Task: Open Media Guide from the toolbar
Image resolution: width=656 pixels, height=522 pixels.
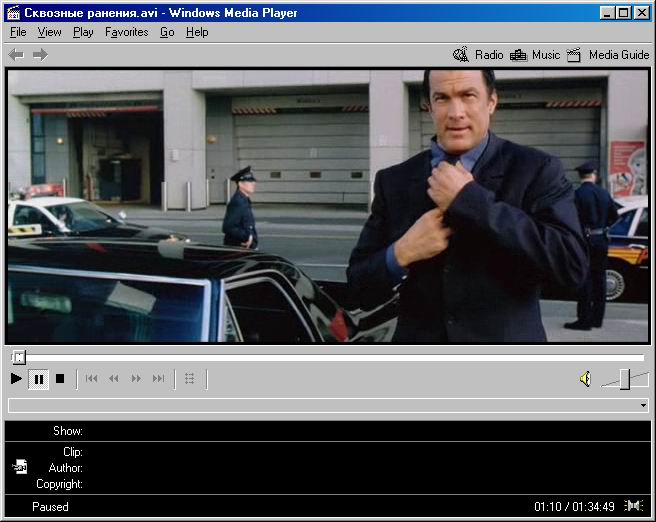Action: coord(608,55)
